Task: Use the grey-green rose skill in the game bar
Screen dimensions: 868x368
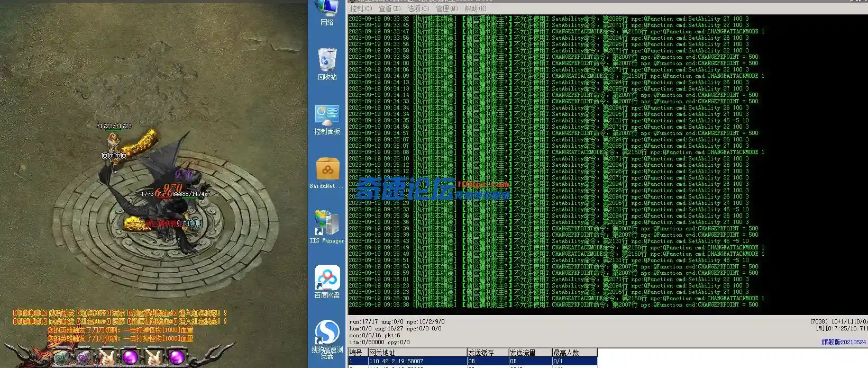Action: tap(61, 357)
